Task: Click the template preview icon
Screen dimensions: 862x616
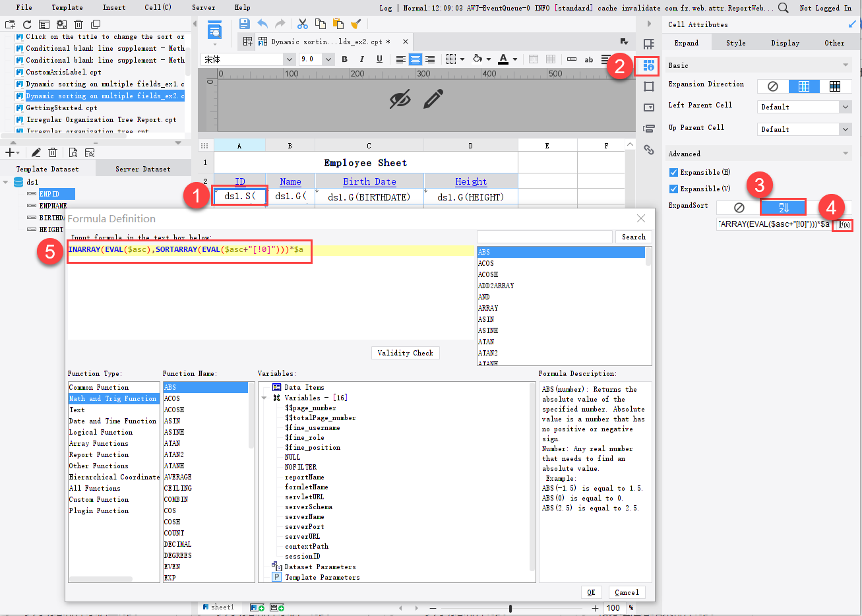Action: pos(214,30)
